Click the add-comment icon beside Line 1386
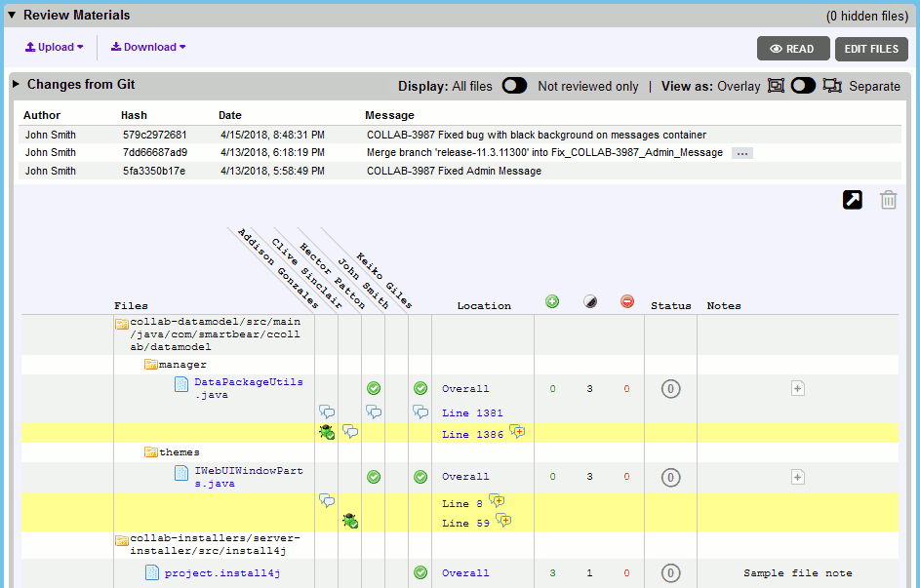The height and width of the screenshot is (588, 920). tap(517, 432)
